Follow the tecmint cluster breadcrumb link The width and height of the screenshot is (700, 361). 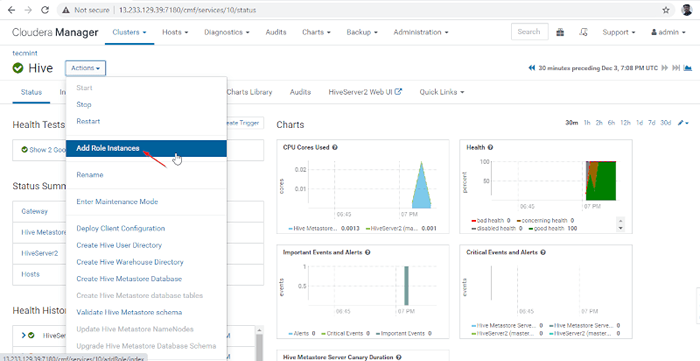point(25,53)
